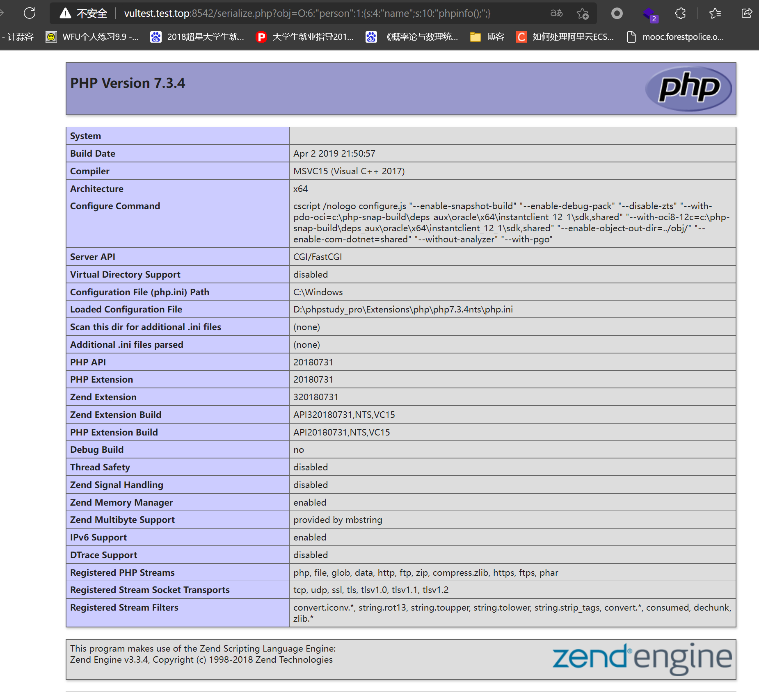759x700 pixels.
Task: Open the circular extension icon in toolbar
Action: (617, 13)
